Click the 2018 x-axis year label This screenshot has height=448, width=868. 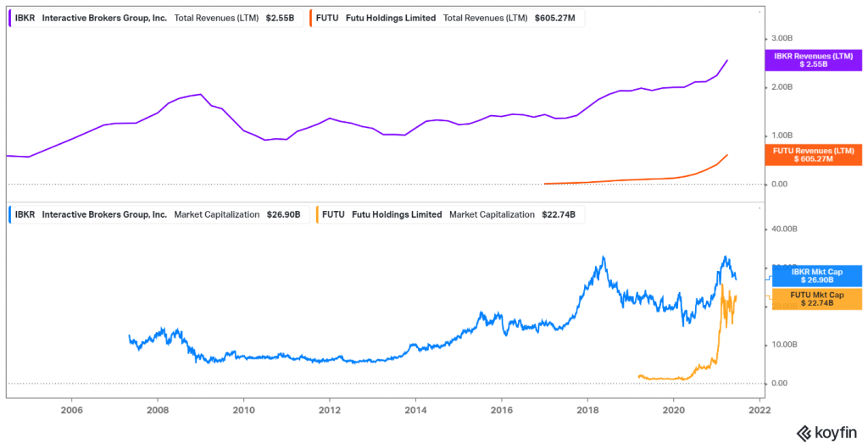(587, 409)
